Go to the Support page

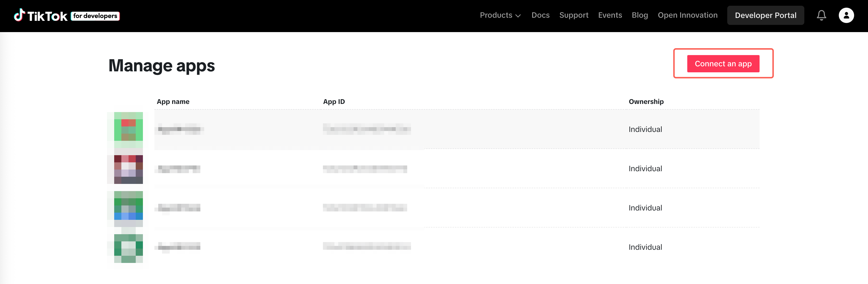tap(574, 16)
